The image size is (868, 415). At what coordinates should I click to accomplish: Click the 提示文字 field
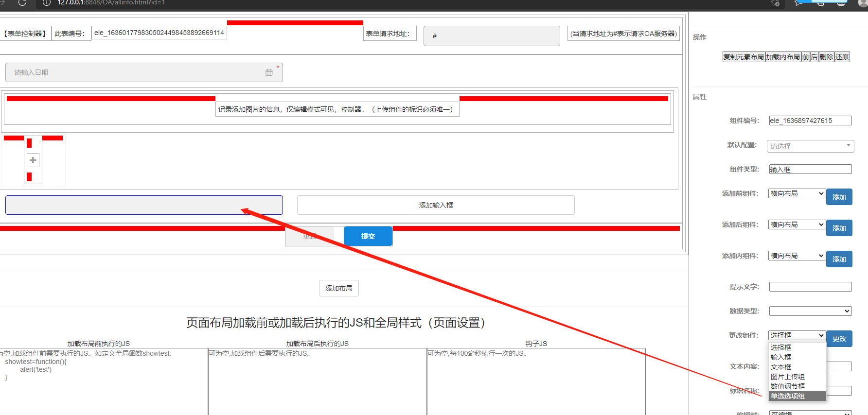click(x=811, y=287)
